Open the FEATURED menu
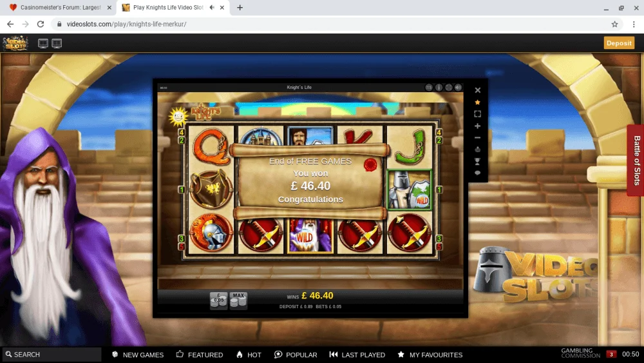The image size is (644, 363). click(200, 355)
